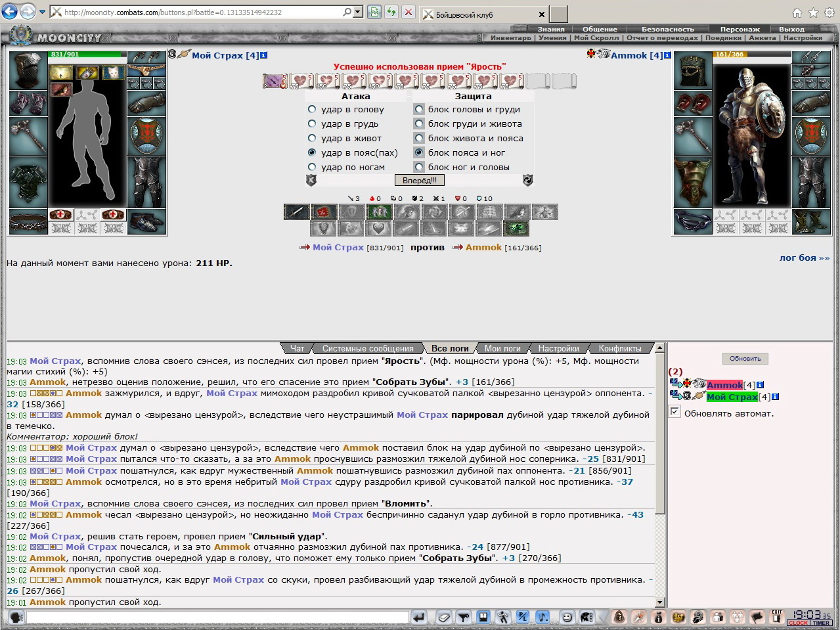840x630 pixels.
Task: Open the back-history dropdown arrow
Action: coord(43,12)
